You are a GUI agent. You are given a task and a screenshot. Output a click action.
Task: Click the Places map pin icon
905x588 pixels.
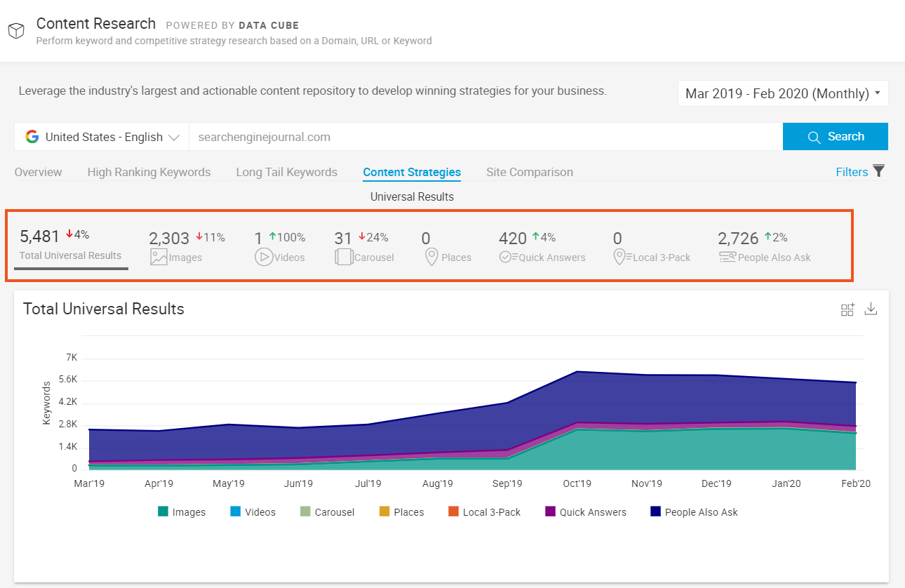point(431,257)
